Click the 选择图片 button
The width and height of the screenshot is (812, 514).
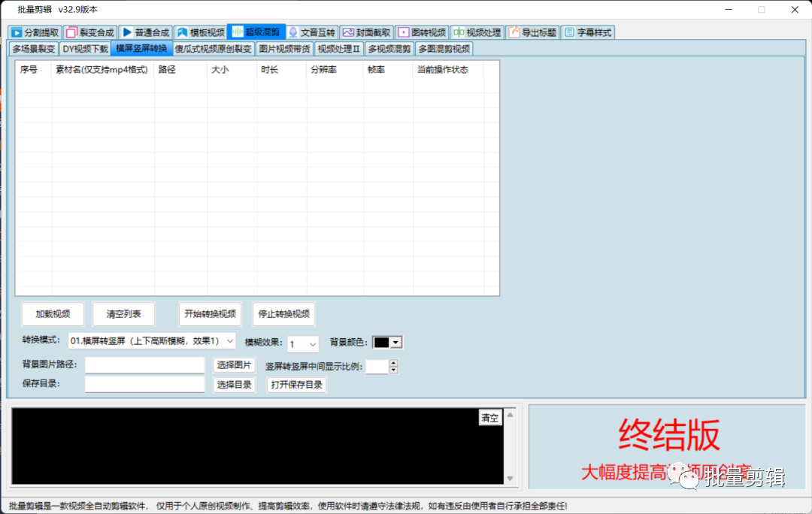coord(234,365)
